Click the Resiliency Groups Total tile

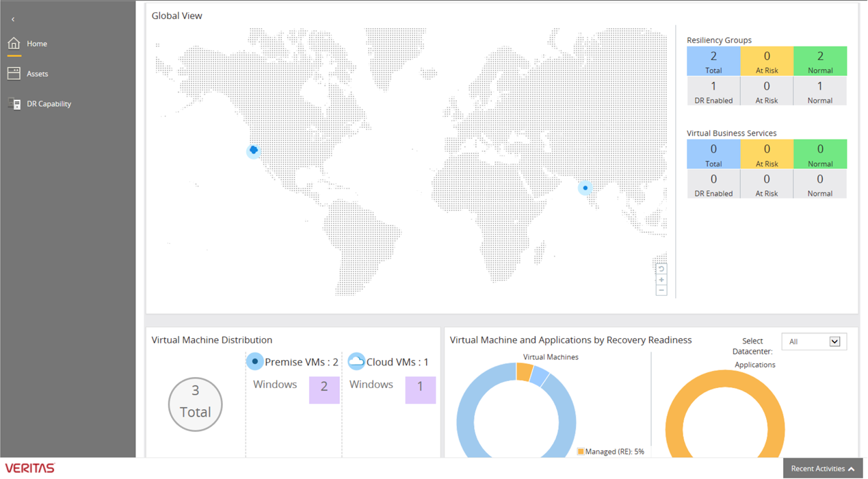(x=713, y=61)
